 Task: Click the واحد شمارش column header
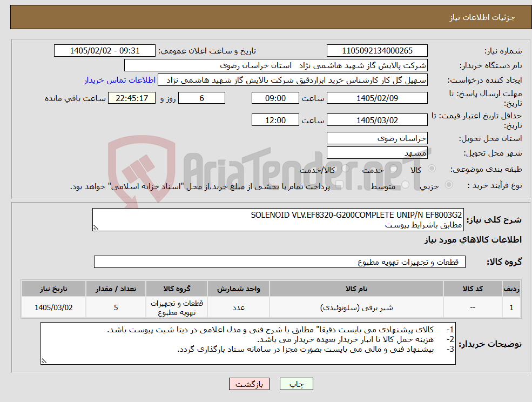click(x=239, y=289)
